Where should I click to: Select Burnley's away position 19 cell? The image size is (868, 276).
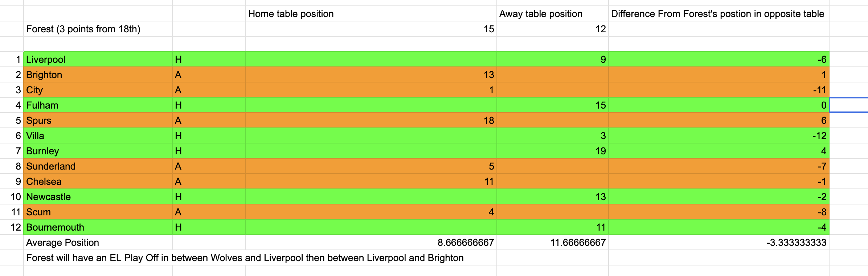[552, 151]
